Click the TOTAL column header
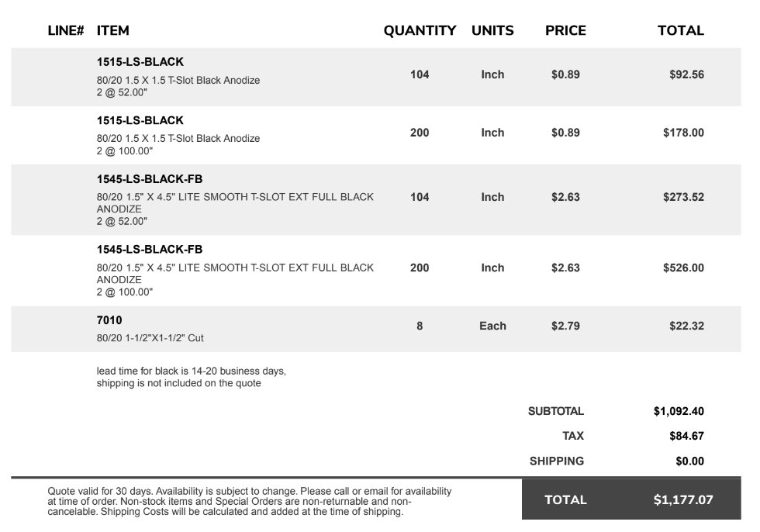The image size is (760, 532). point(681,30)
